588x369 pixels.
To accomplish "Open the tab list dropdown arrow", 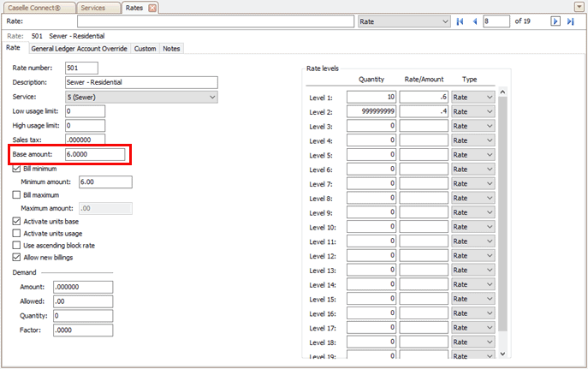I will [x=580, y=7].
